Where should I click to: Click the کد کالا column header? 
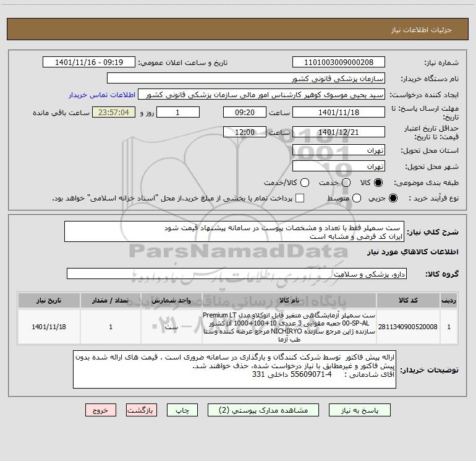408,300
